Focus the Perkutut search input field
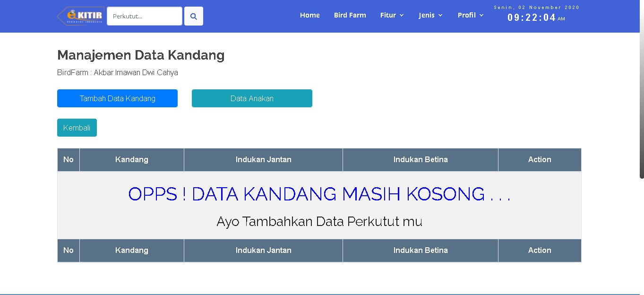Image resolution: width=644 pixels, height=295 pixels. tap(144, 16)
